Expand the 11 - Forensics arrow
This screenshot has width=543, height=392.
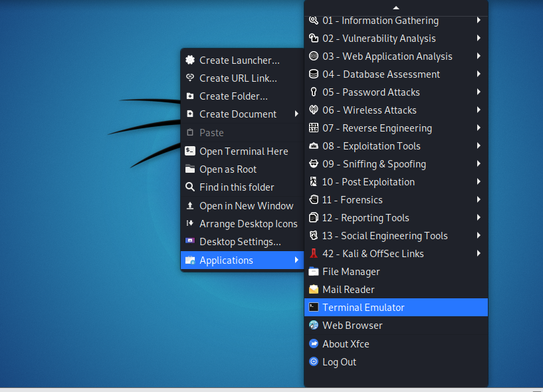tap(479, 199)
